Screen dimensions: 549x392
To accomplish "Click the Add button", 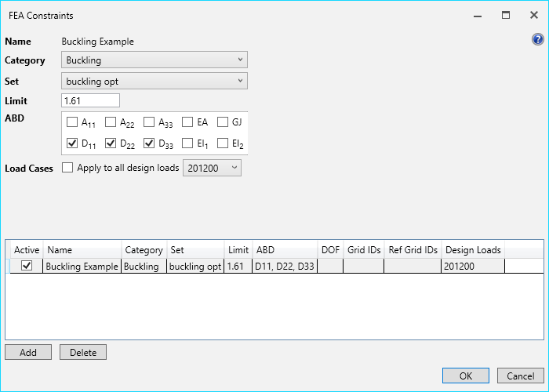I will (x=28, y=352).
